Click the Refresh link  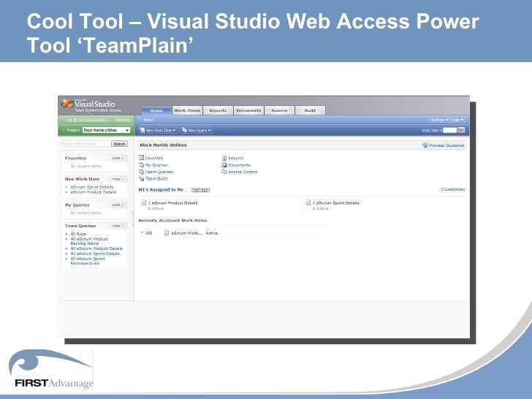200,190
